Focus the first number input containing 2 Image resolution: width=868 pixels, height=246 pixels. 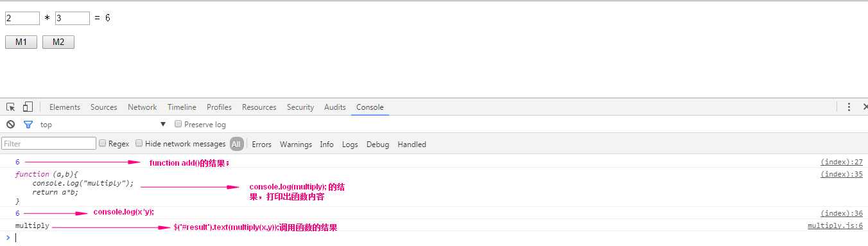[x=22, y=19]
